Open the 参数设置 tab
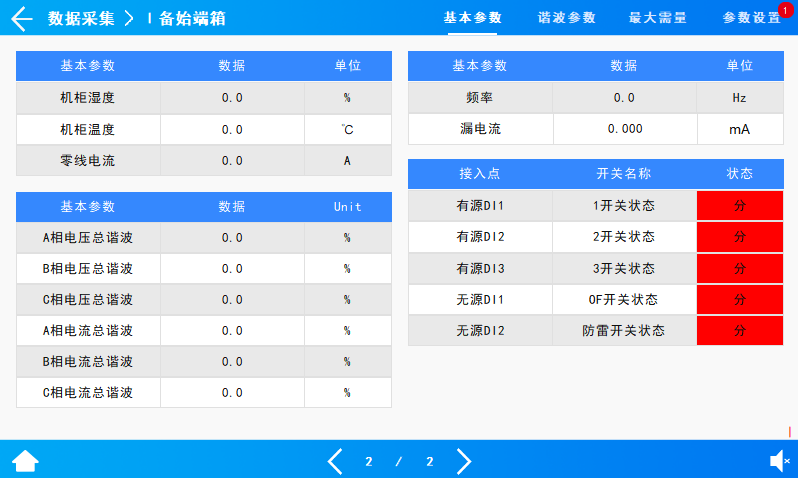The image size is (798, 478). (751, 18)
